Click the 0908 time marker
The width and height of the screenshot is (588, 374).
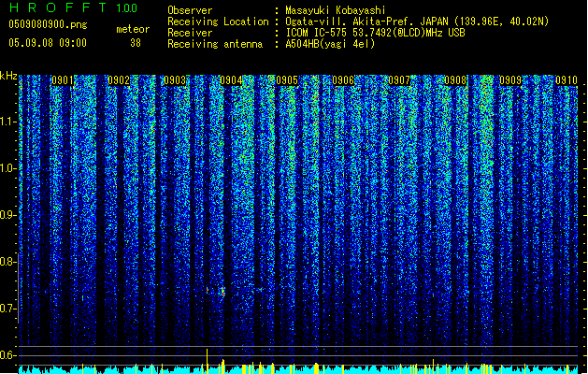(455, 80)
